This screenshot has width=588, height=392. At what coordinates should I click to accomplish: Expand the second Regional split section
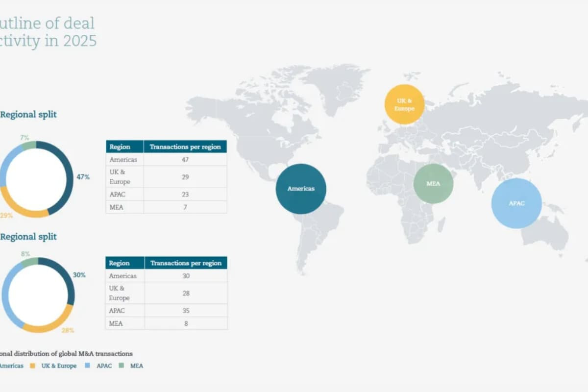[x=28, y=237]
